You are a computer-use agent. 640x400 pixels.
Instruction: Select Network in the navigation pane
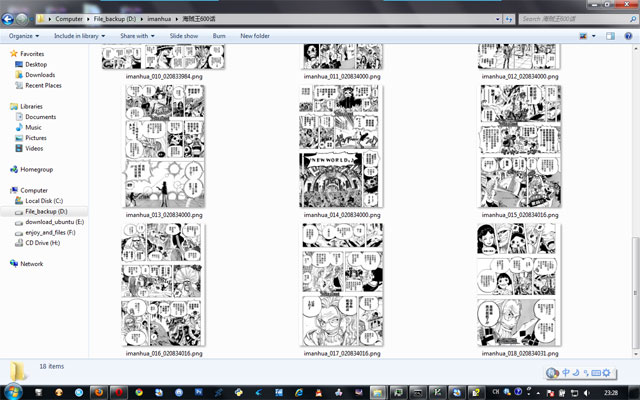click(x=31, y=264)
